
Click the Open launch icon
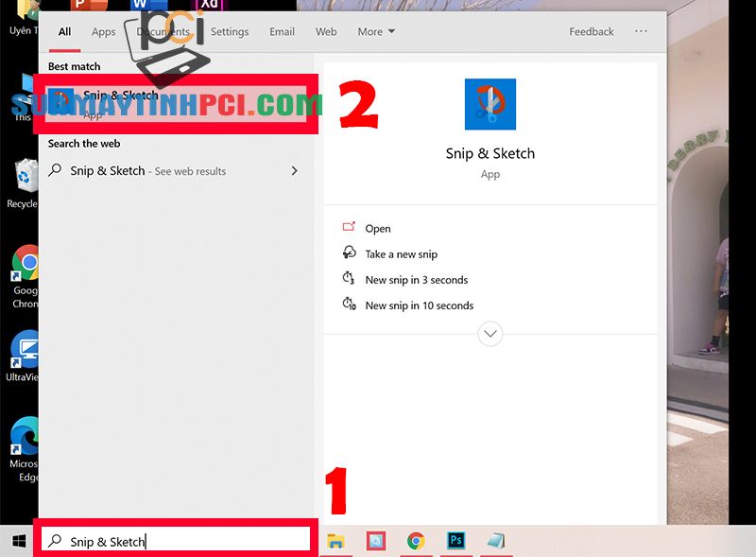[x=349, y=226]
